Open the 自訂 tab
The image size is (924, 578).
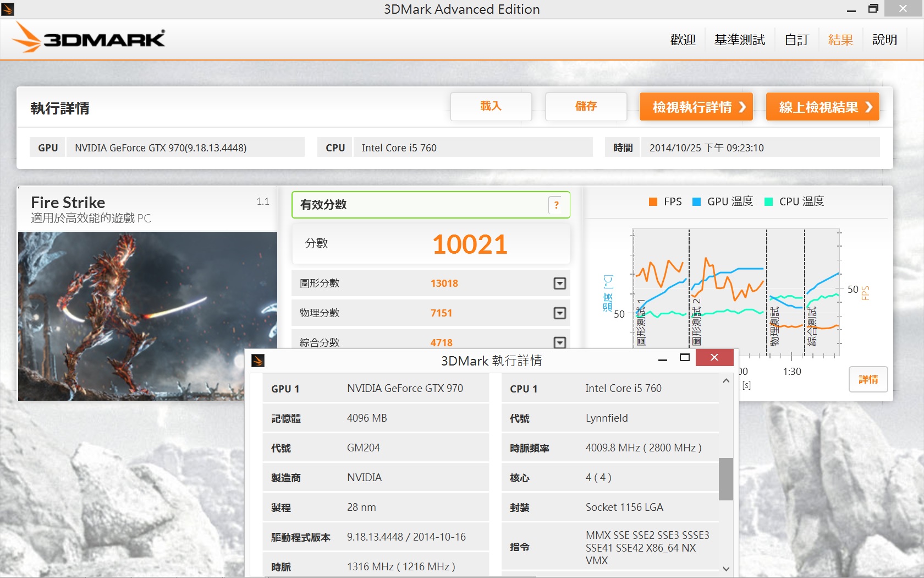click(x=797, y=40)
